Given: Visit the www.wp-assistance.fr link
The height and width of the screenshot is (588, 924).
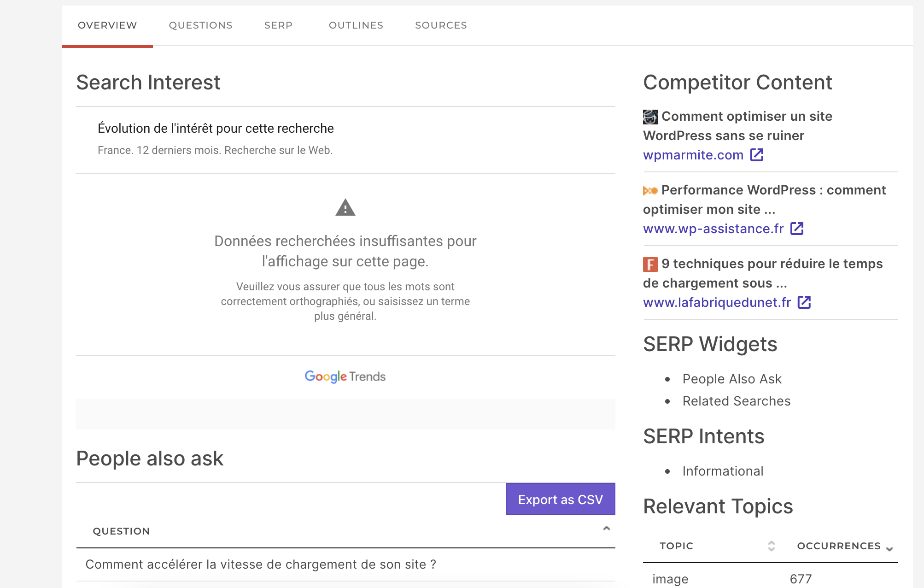Looking at the screenshot, I should (713, 229).
